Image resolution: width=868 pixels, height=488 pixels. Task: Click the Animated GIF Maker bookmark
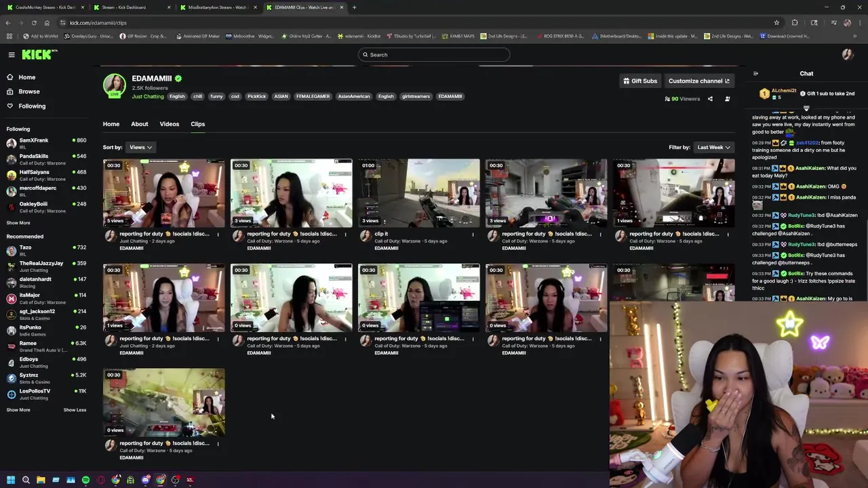[198, 36]
